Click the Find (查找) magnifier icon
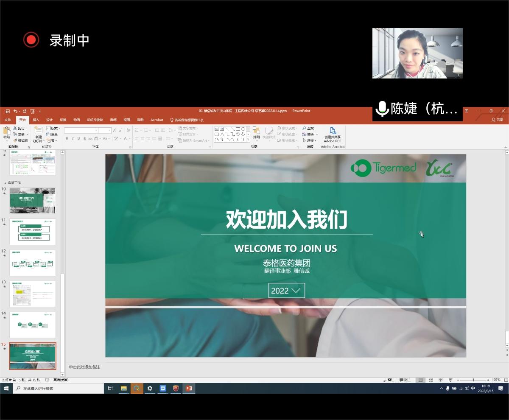Viewport: 509px width, 420px height. [x=305, y=128]
